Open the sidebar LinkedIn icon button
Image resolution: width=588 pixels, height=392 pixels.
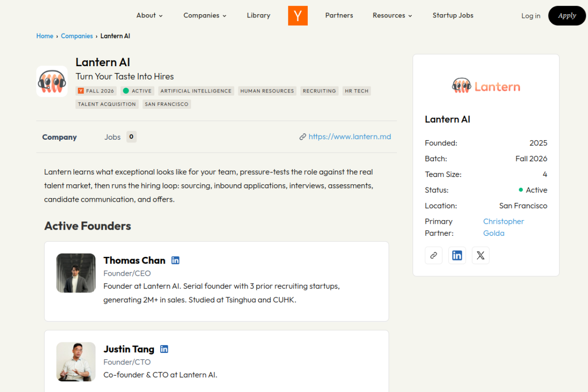(457, 256)
